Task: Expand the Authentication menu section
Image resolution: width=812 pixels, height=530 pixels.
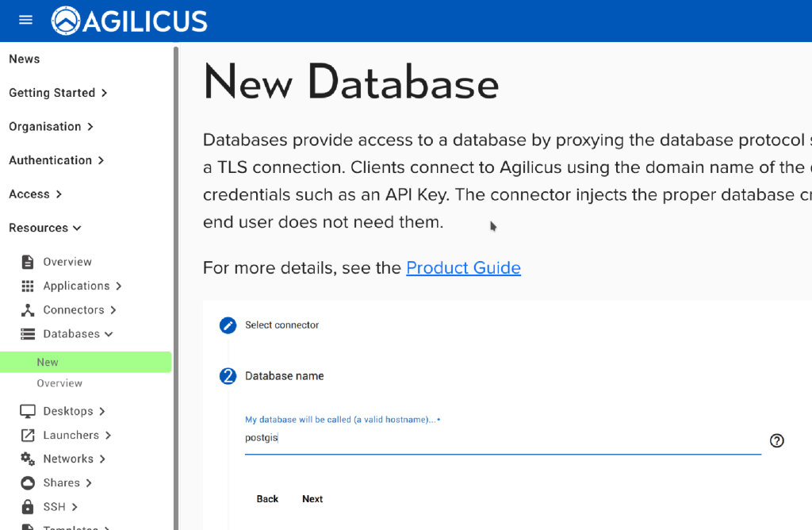Action: pos(56,160)
